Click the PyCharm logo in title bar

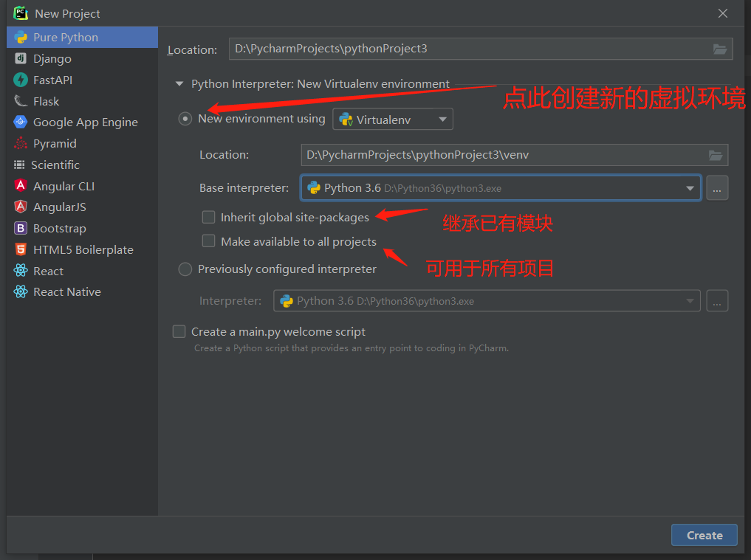pyautogui.click(x=21, y=13)
